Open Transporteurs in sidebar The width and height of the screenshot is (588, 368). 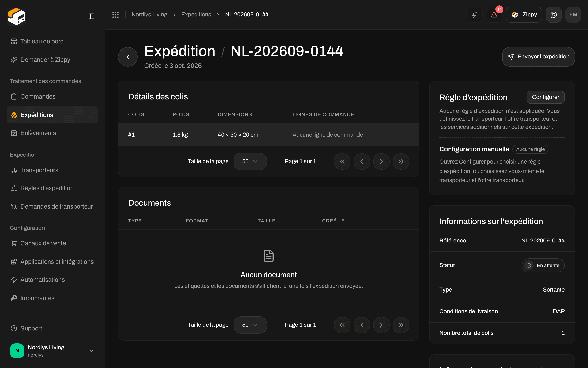coord(52,170)
